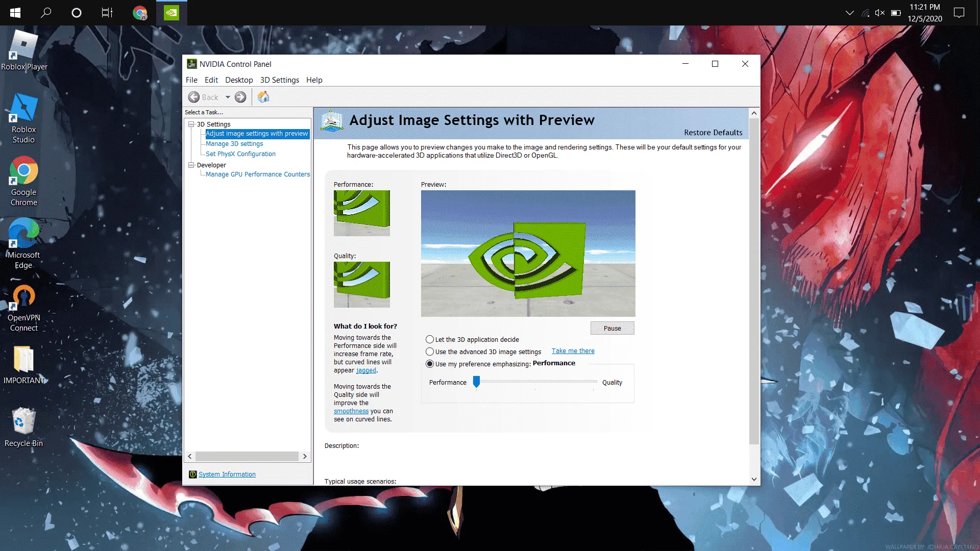This screenshot has height=551, width=980.
Task: Click the Roblox Player desktop icon
Action: tap(24, 50)
